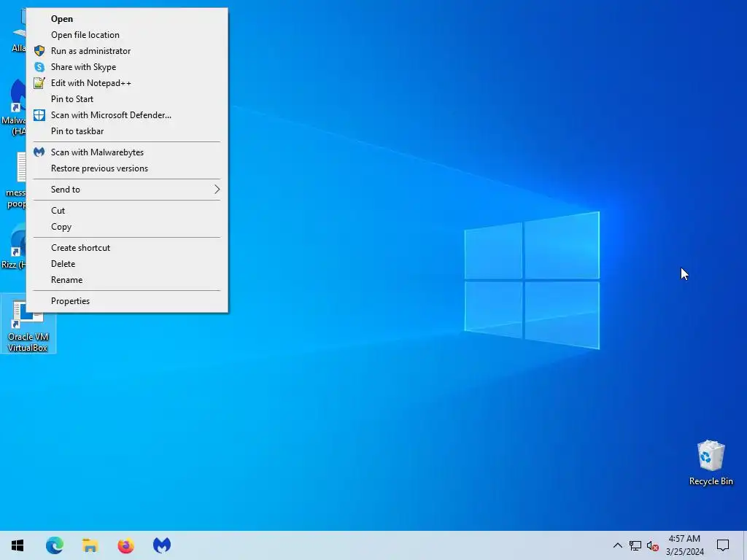Click Scan with Malwarebytes text

coord(97,152)
